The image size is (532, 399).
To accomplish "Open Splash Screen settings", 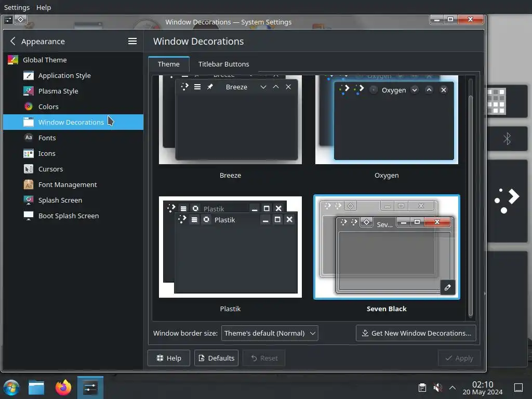I will pos(73,200).
